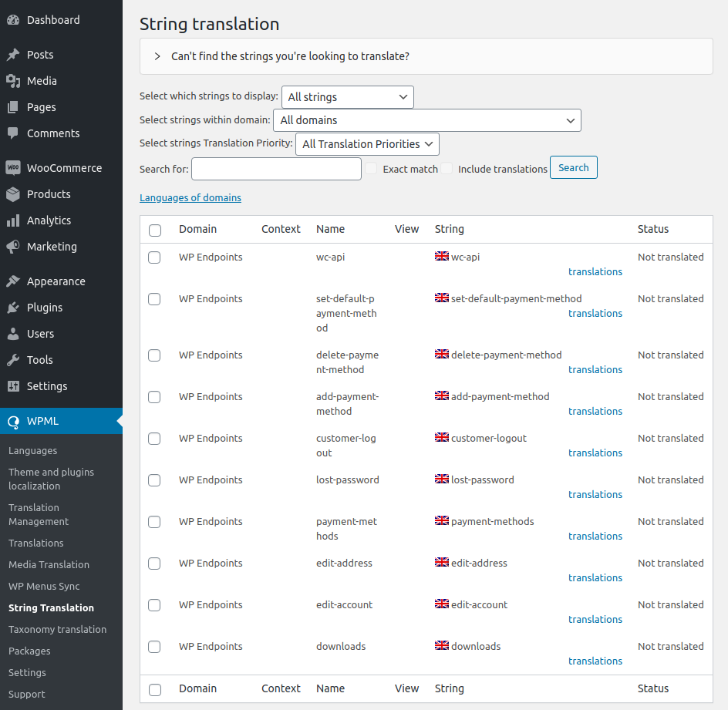Click the Posts pushpin icon

[x=13, y=55]
